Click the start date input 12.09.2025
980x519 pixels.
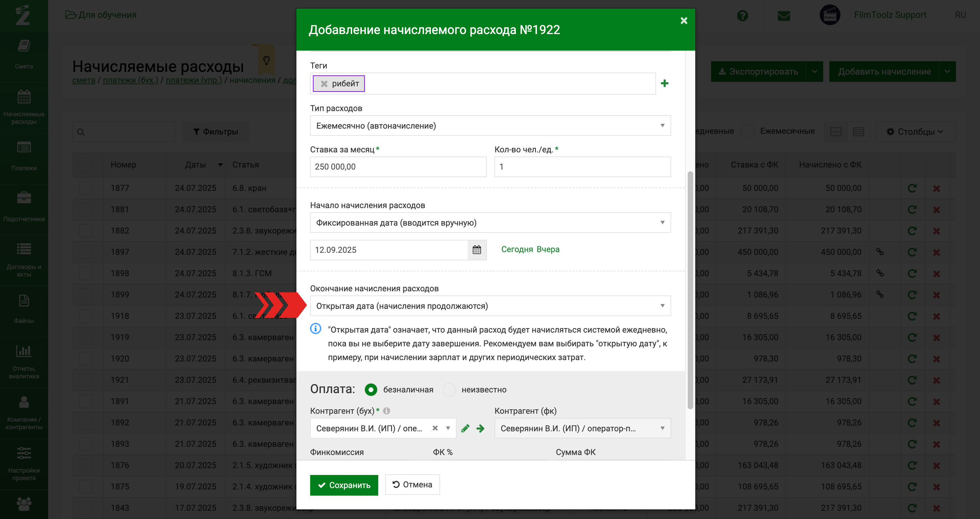(x=389, y=250)
